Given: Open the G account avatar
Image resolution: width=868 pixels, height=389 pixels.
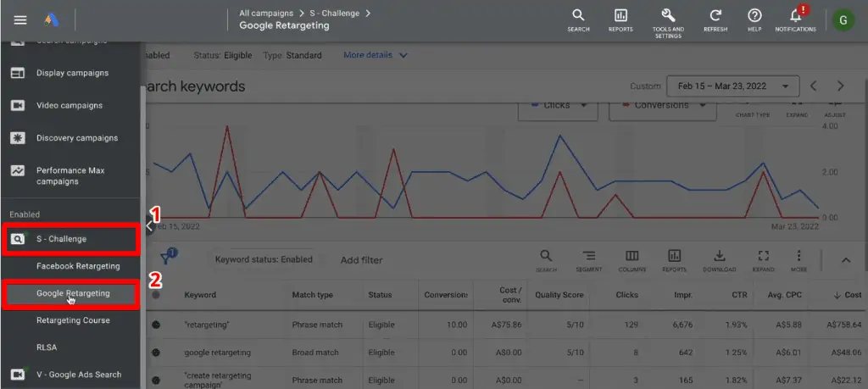Looking at the screenshot, I should tap(843, 20).
